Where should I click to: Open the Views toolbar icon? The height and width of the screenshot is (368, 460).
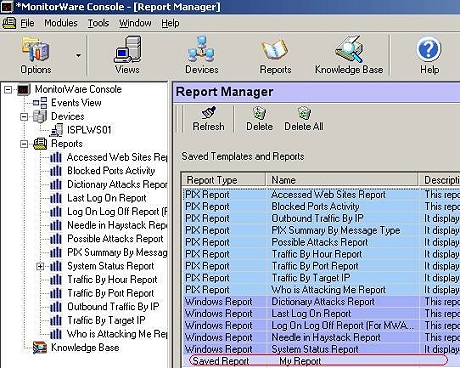click(127, 49)
